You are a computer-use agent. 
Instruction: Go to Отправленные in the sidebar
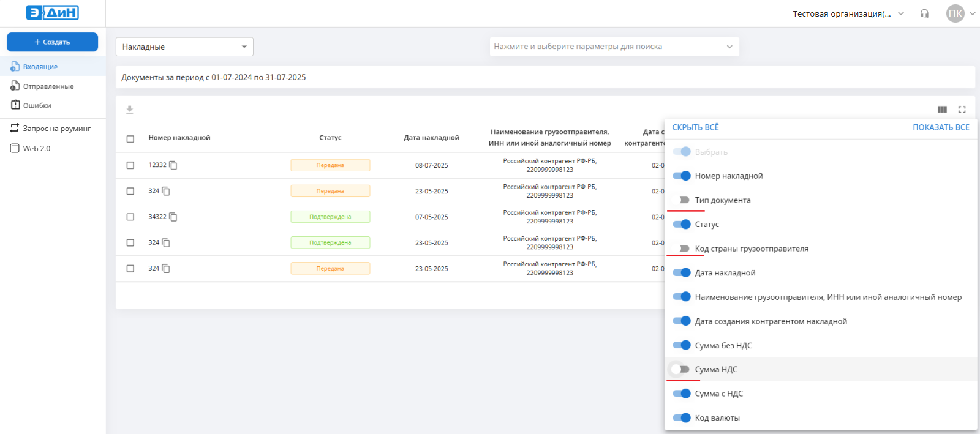coord(48,86)
